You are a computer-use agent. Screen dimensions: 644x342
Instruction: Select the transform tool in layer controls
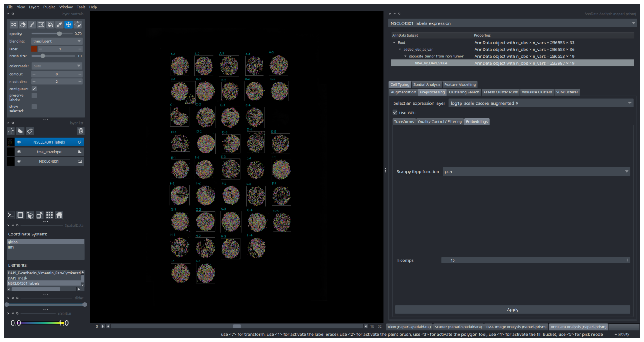click(x=78, y=25)
